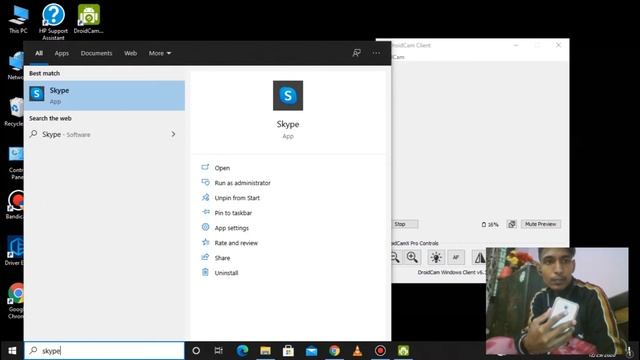
Task: Open DroidCam desktop shortcut
Action: (x=89, y=19)
